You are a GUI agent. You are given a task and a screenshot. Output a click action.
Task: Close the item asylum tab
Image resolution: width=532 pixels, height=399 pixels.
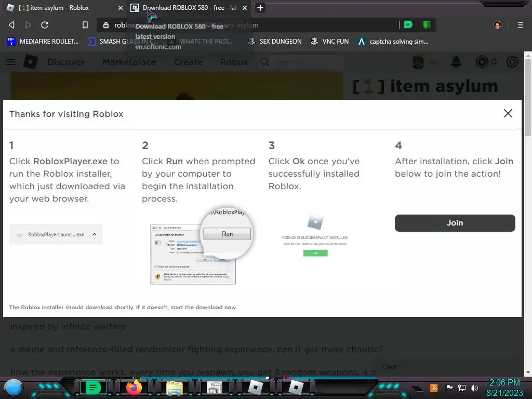click(x=121, y=8)
